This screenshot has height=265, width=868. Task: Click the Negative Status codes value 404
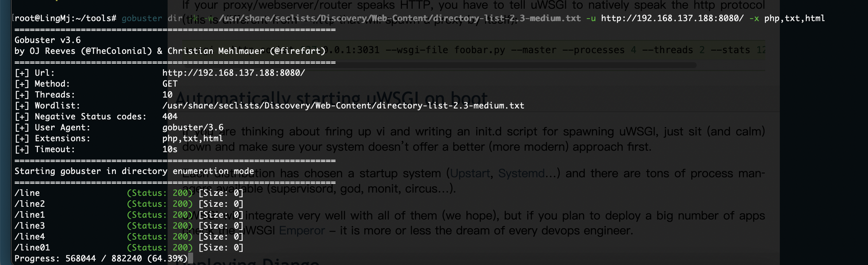pos(170,116)
